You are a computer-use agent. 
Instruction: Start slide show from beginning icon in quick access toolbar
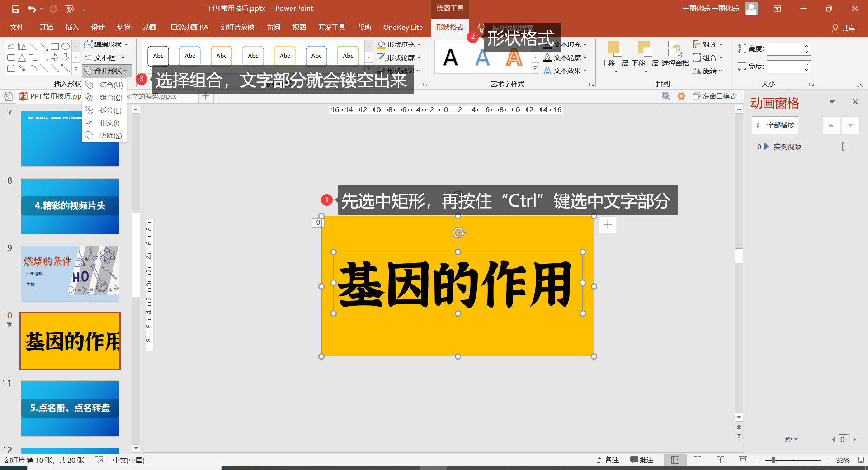(x=69, y=9)
